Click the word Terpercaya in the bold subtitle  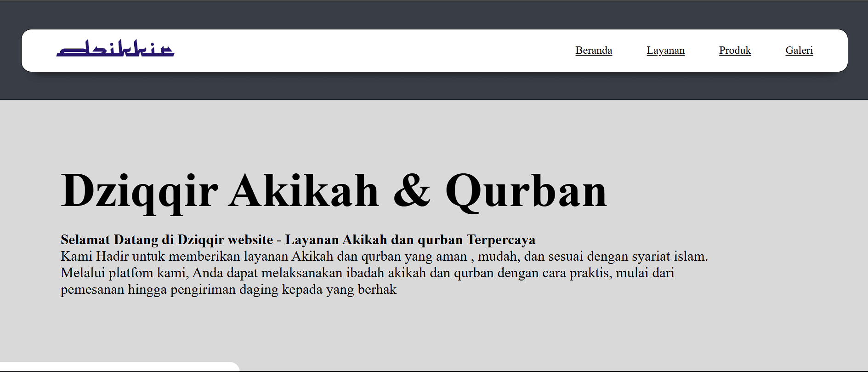pyautogui.click(x=501, y=240)
